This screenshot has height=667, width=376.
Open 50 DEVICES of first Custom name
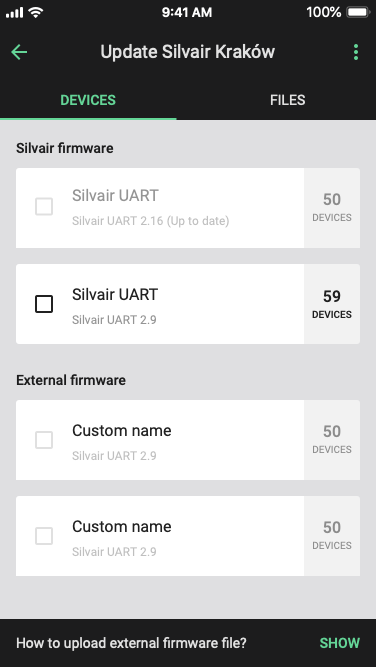tap(332, 440)
